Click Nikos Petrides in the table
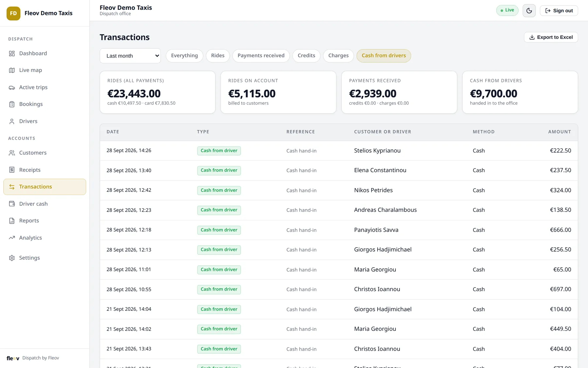 point(373,190)
